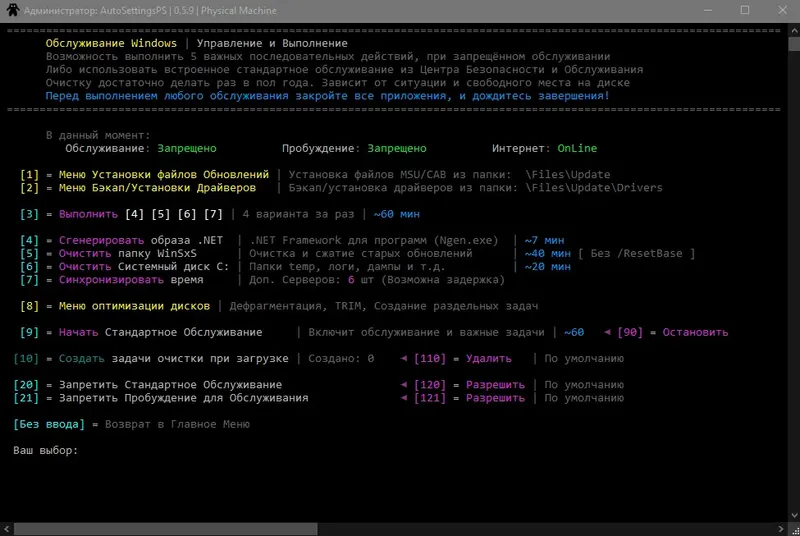This screenshot has width=800, height=536.
Task: Click the heading 'Обслуживание Windows'
Action: pyautogui.click(x=111, y=43)
